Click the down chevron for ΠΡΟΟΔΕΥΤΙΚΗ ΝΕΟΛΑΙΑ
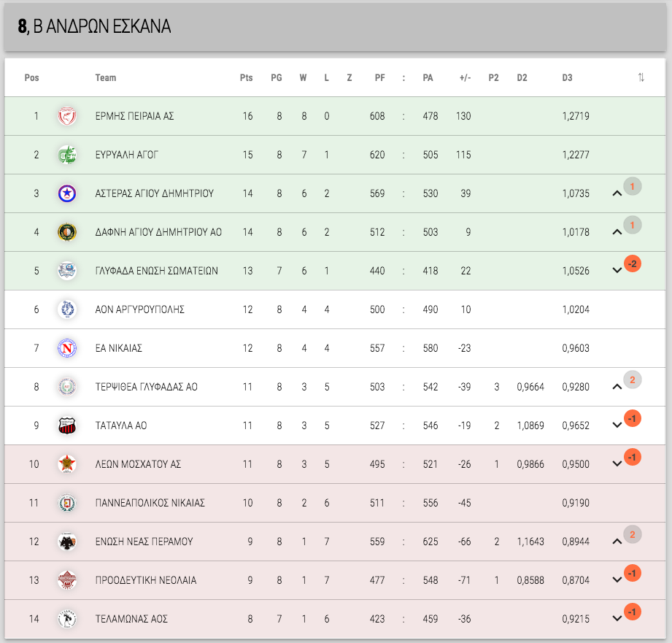The height and width of the screenshot is (643, 672). point(617,580)
